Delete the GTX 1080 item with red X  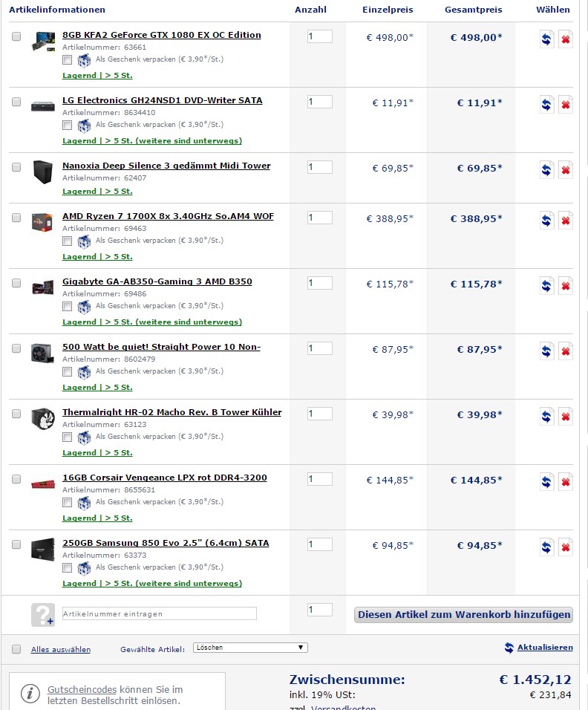point(566,39)
